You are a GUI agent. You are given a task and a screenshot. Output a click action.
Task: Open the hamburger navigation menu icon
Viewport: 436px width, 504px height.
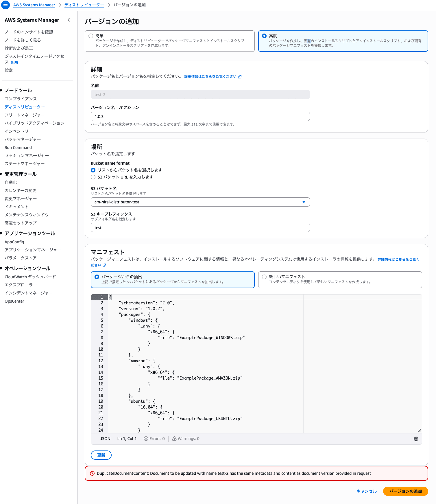[5, 5]
